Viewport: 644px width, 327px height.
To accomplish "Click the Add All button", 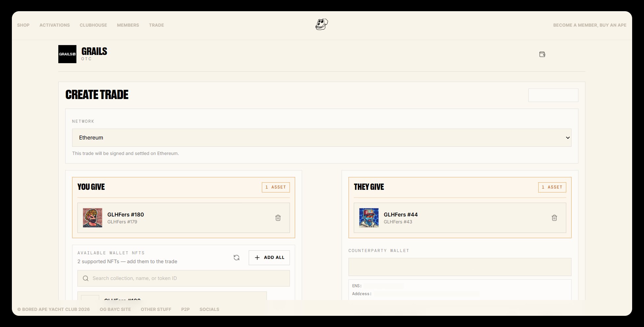I will 269,258.
